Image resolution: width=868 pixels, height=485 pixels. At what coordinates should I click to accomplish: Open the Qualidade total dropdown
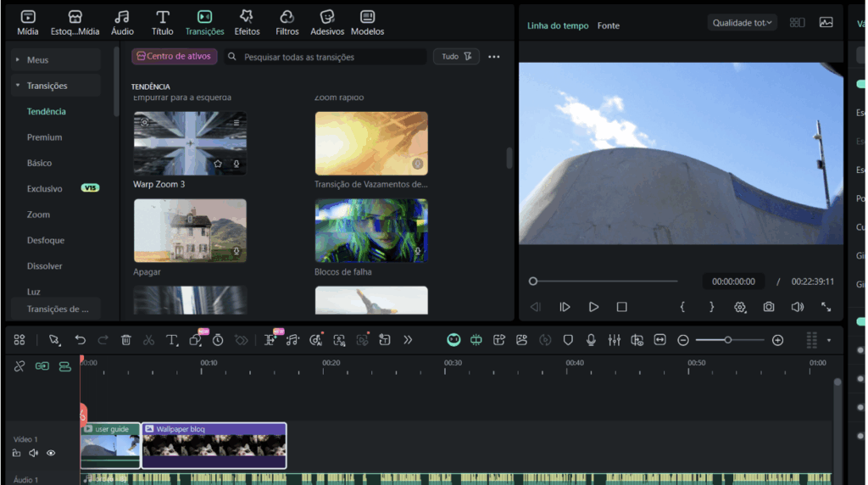[x=743, y=23]
